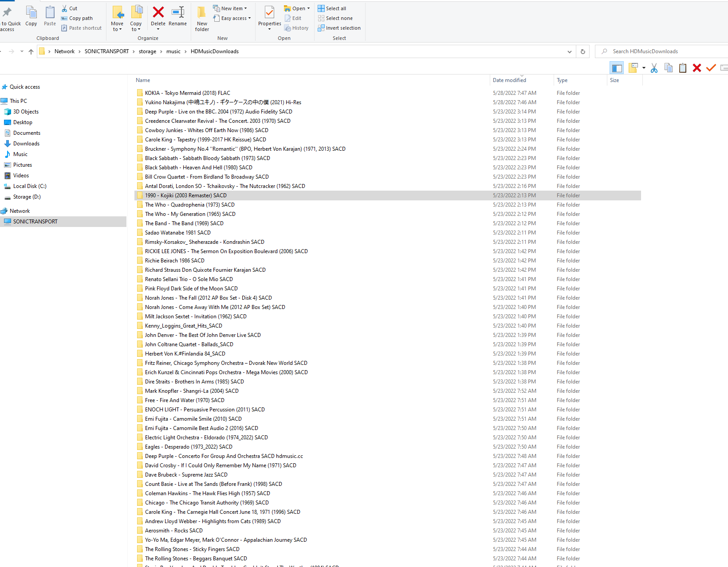Open the Copy to dropdown
This screenshot has width=728, height=567.
pyautogui.click(x=136, y=18)
